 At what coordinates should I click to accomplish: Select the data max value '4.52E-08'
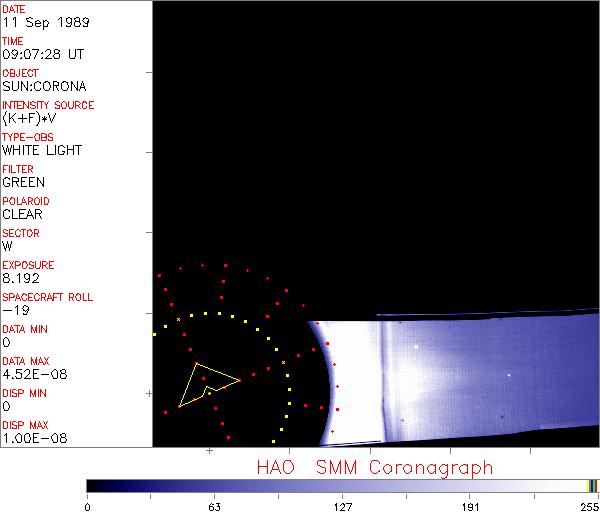point(31,374)
